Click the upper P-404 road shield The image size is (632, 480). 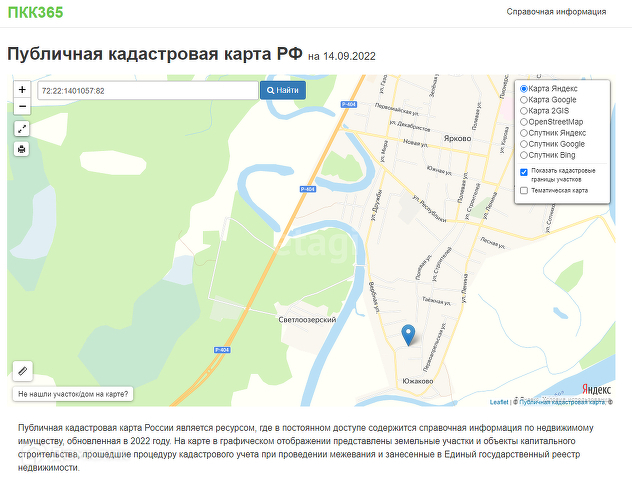pos(349,104)
